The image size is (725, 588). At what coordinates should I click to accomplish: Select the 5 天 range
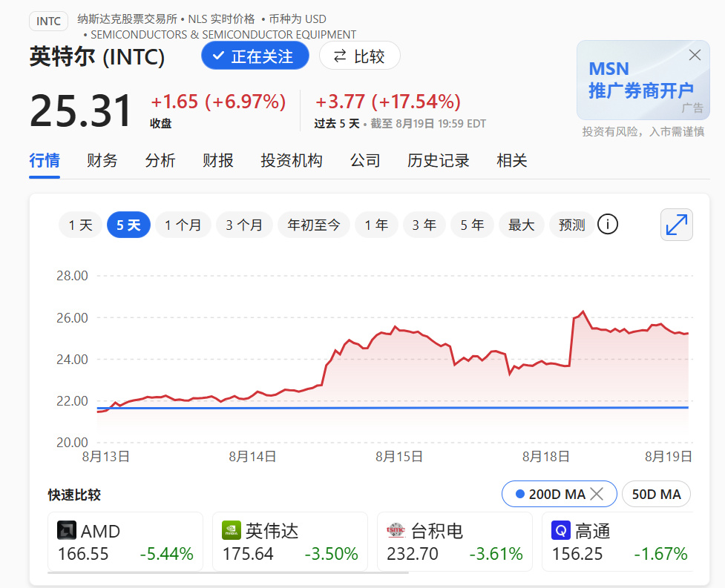(x=128, y=225)
